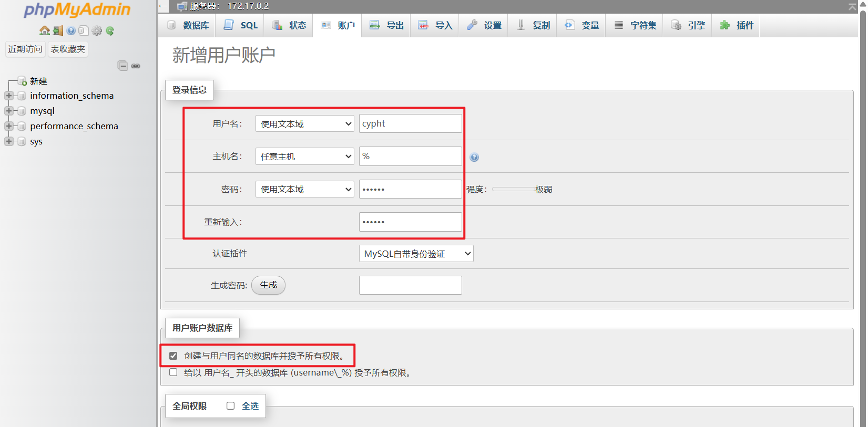Image resolution: width=868 pixels, height=427 pixels.
Task: Click the hostname help question-mark icon
Action: [x=474, y=157]
